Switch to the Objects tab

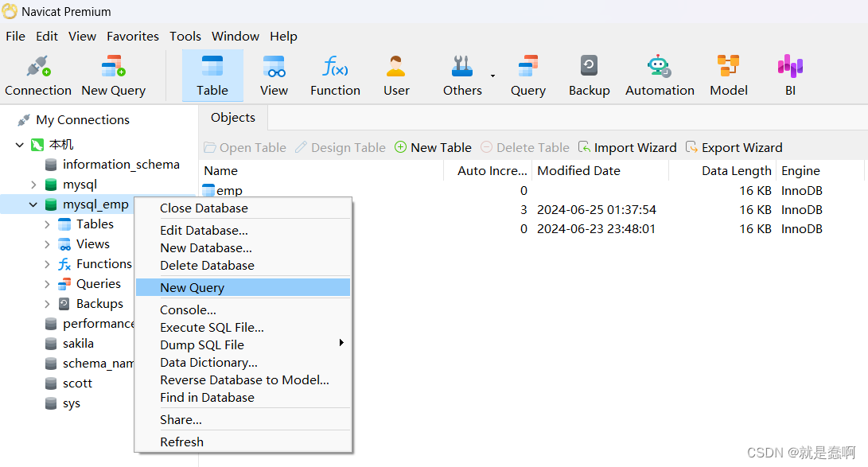point(233,118)
